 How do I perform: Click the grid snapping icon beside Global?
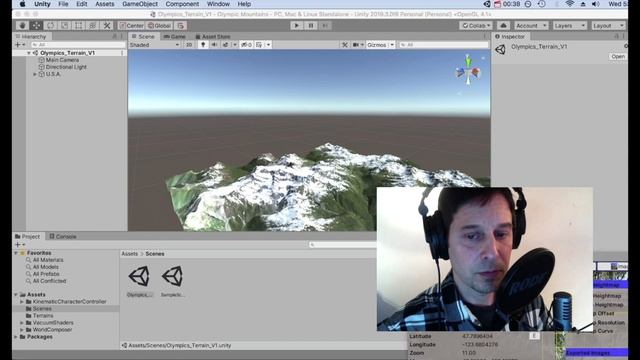(181, 26)
